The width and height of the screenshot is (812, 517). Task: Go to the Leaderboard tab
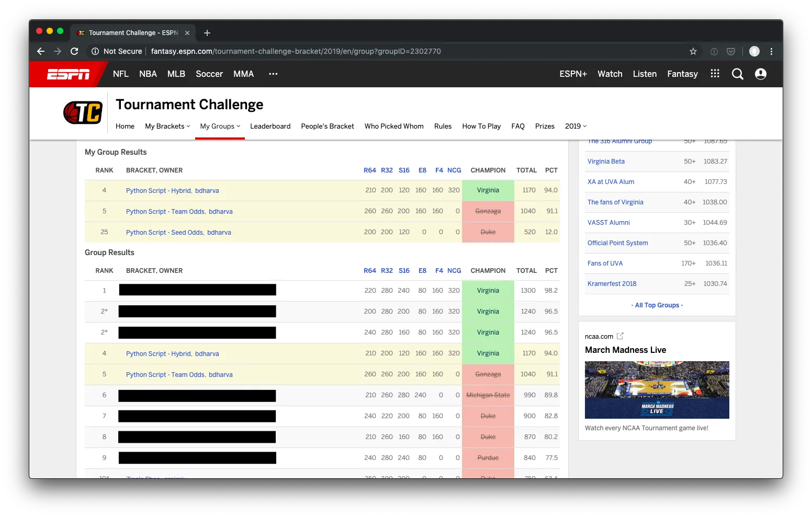tap(270, 127)
